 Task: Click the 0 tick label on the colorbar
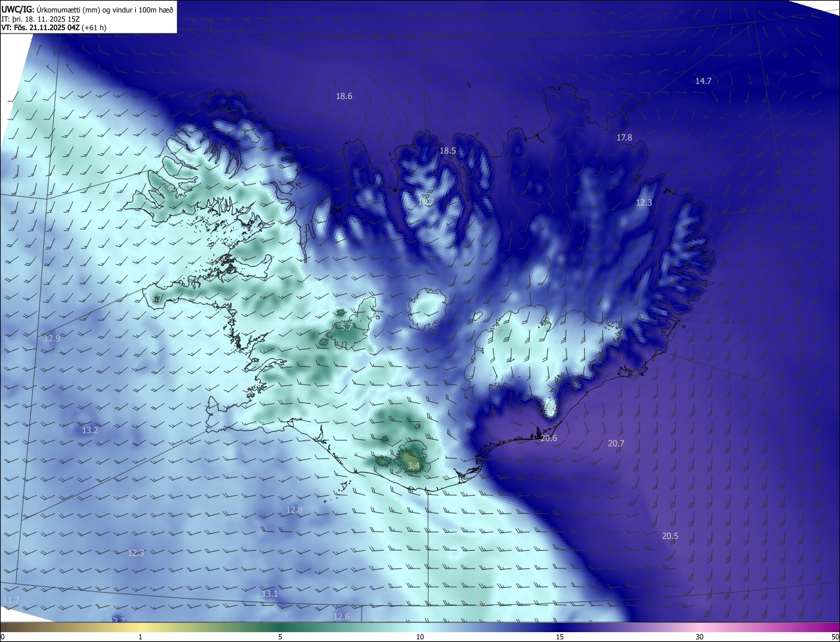(x=3, y=637)
